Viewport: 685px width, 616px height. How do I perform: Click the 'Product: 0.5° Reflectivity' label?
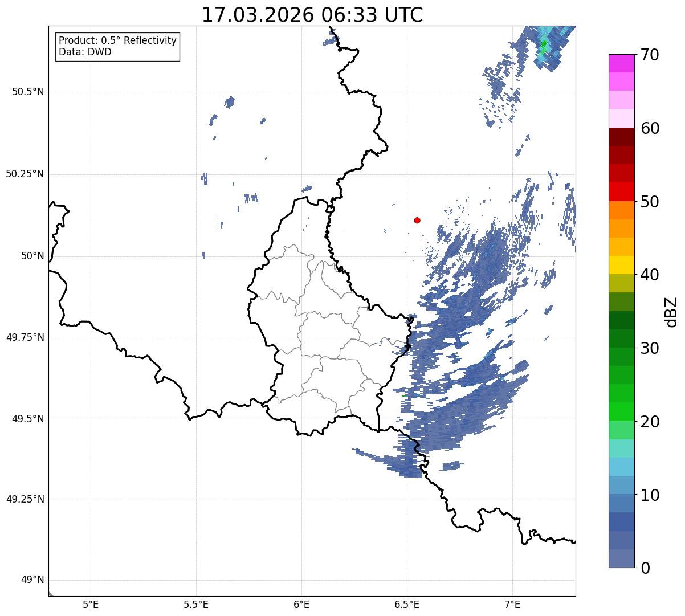click(x=117, y=41)
